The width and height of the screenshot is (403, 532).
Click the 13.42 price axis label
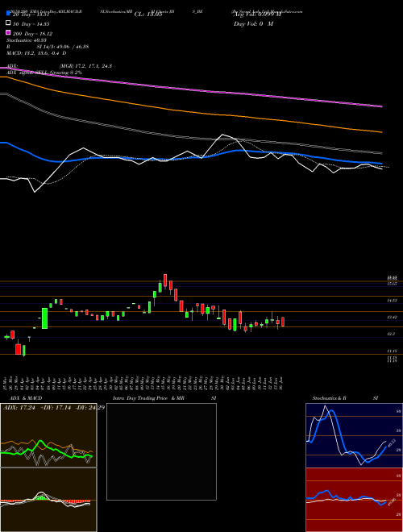point(393,318)
